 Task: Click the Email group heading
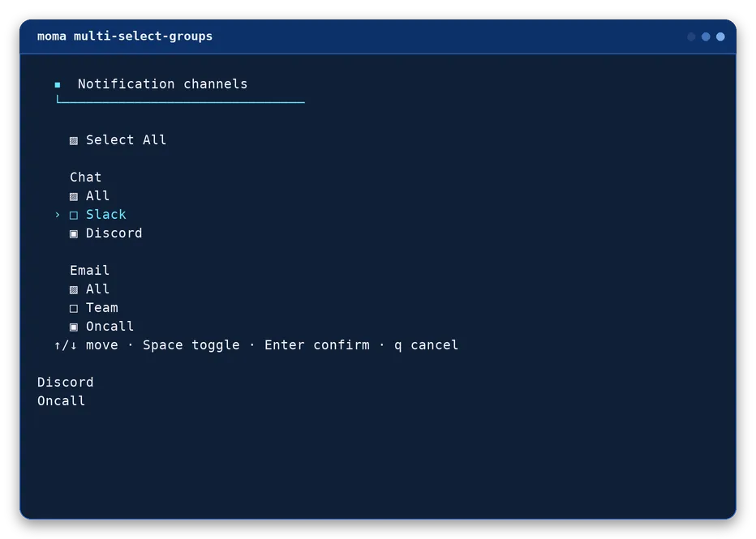pyautogui.click(x=90, y=270)
